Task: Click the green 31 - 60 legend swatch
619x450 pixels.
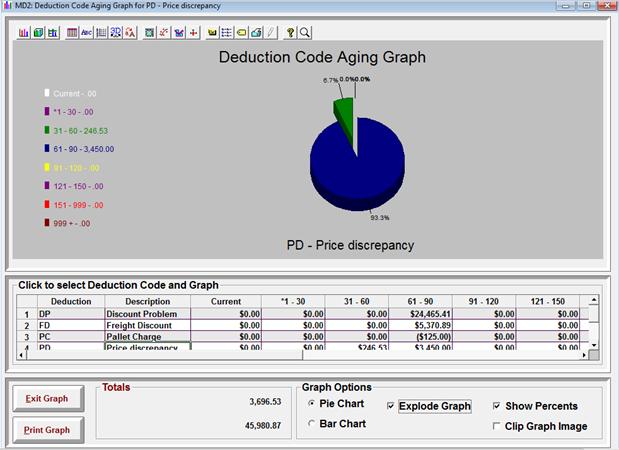Action: (47, 130)
